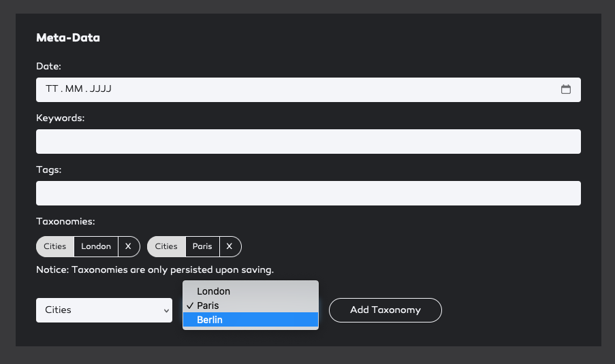The image size is (615, 364).
Task: Open the calendar picker in Date field
Action: pos(565,89)
